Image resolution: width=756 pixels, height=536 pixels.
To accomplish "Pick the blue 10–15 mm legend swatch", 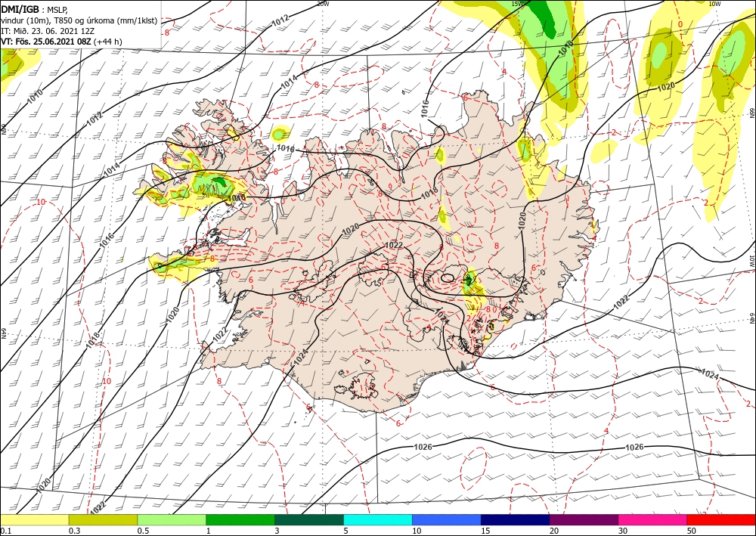I will 447,519.
